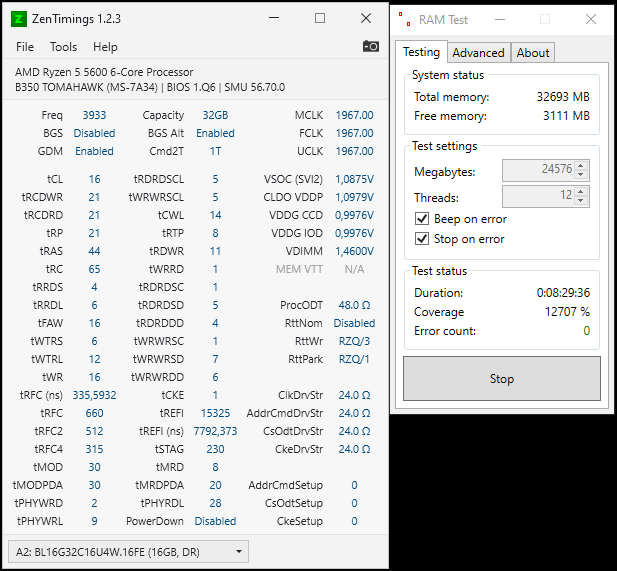
Task: Click the Duration value 0:08:29:36
Action: 563,292
